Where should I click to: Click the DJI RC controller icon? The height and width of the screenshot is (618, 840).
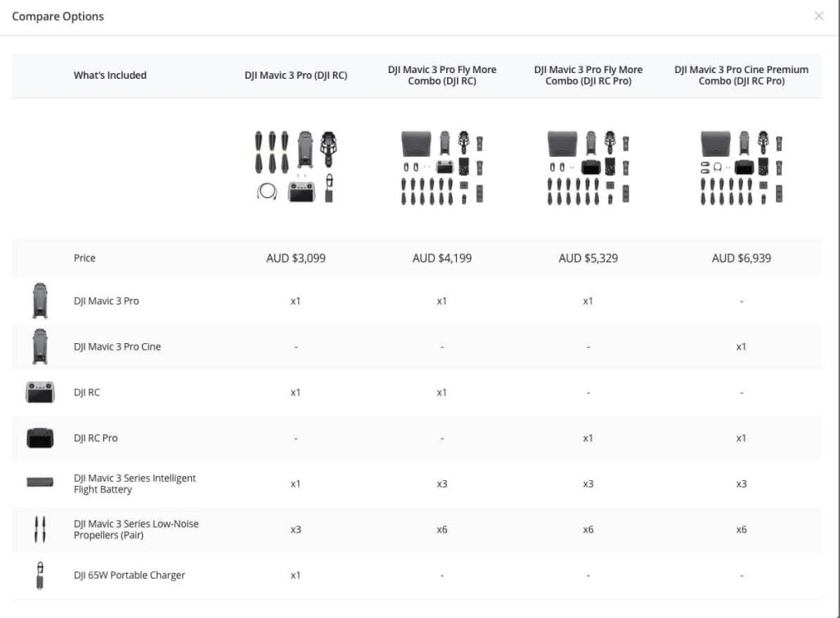coord(39,392)
